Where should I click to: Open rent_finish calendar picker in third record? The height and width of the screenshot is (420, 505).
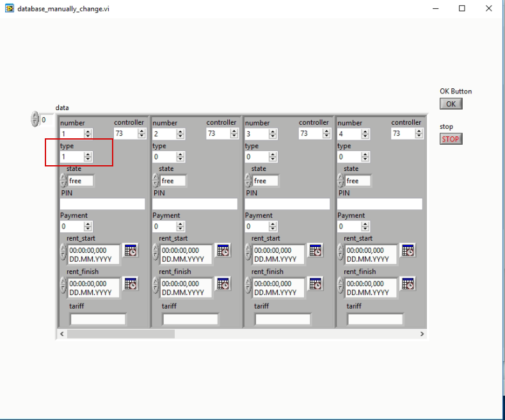coord(316,284)
